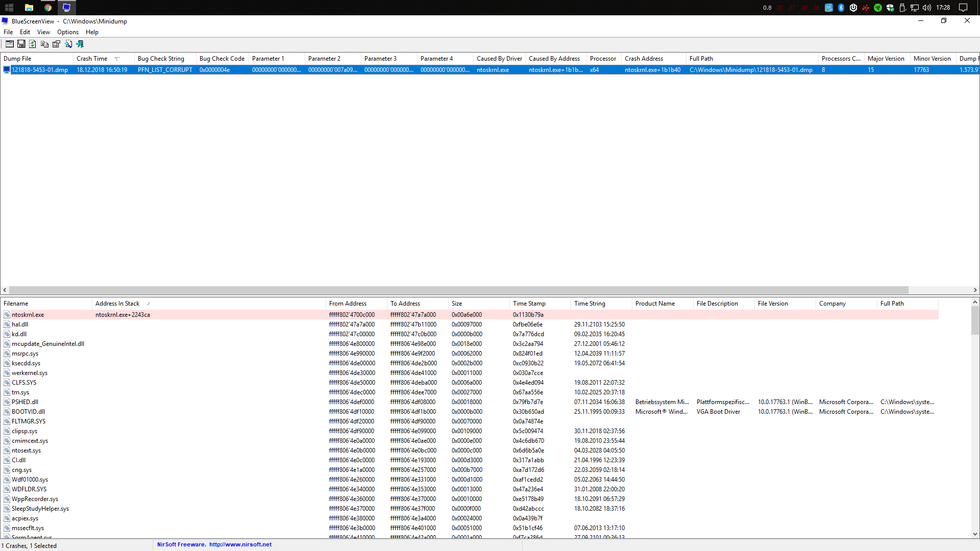
Task: Sort crashes by the Crash Time column
Action: (92, 59)
